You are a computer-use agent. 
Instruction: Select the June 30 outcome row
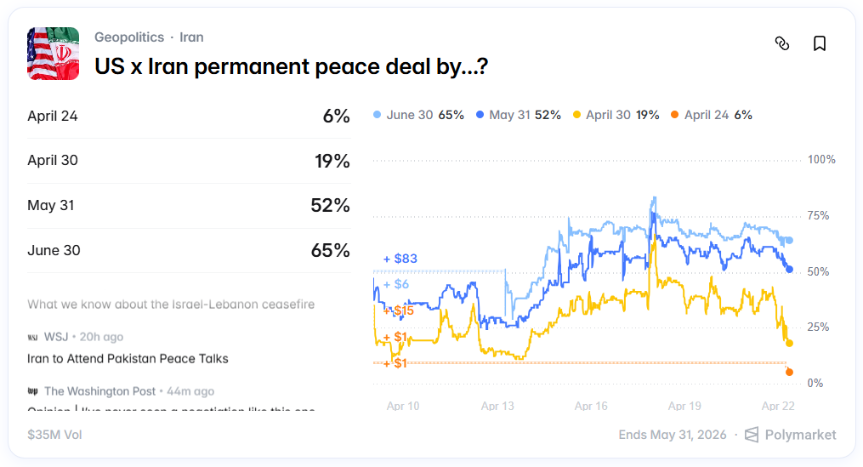188,251
